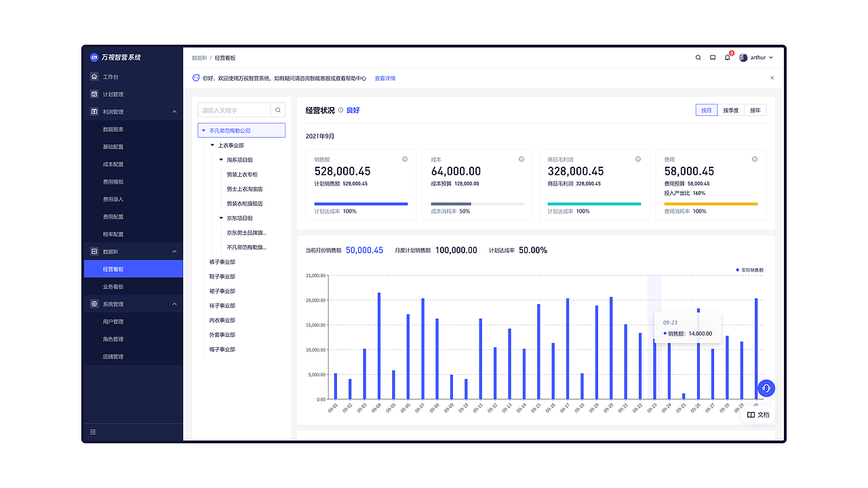Image resolution: width=868 pixels, height=488 pixels.
Task: Collapse the 数据BI menu group
Action: (x=174, y=251)
